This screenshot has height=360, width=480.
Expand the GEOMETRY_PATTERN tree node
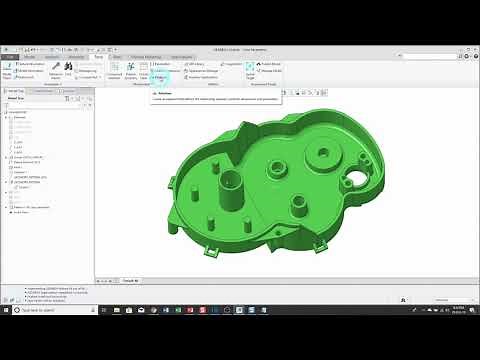click(x=6, y=182)
